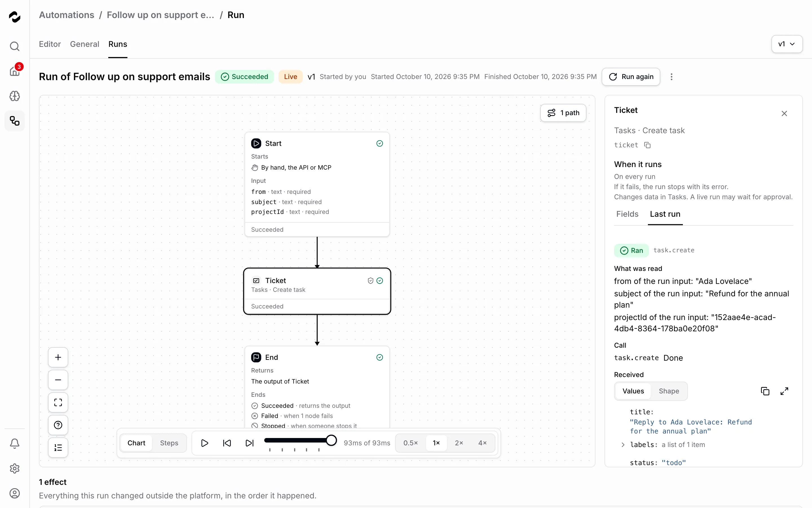Select the Start node in chart
The width and height of the screenshot is (812, 508).
pos(317,184)
